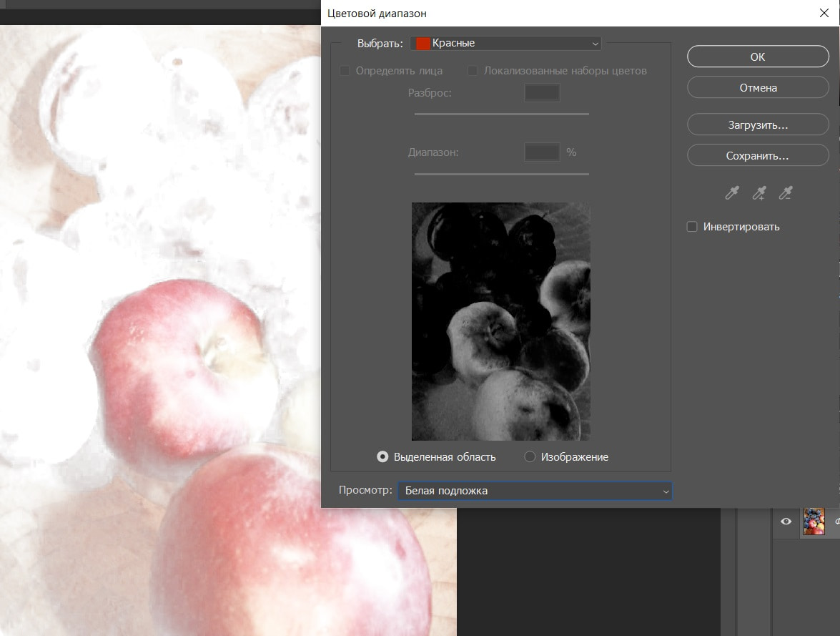Click the Загрузить... button

tap(758, 125)
